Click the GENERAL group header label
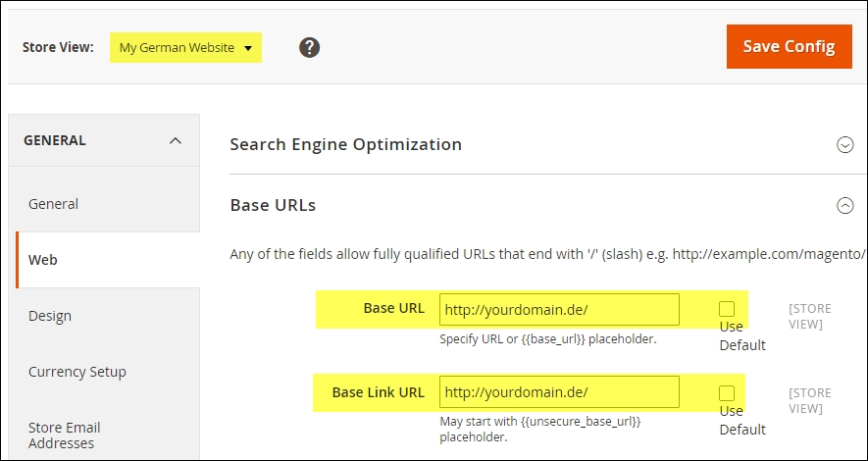 click(55, 141)
